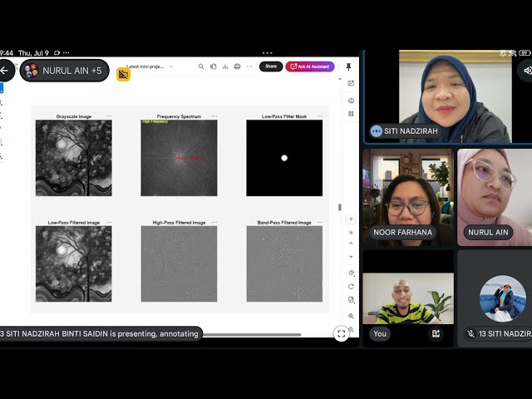Click the pin icon beside Ask AI Assistant

(348, 66)
